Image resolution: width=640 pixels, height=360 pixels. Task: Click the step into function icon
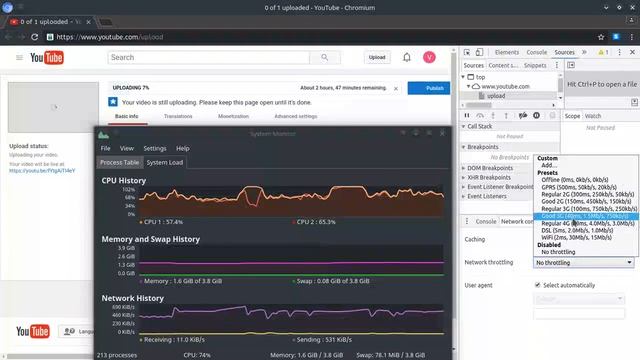tap(493, 116)
